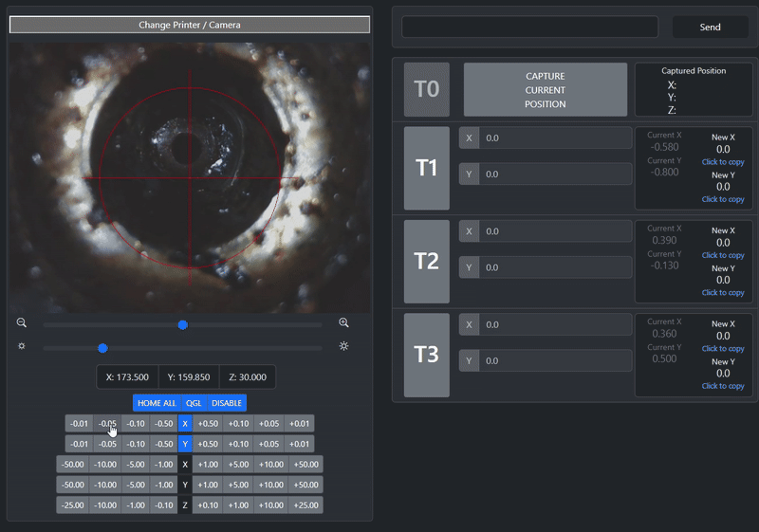Click the dim brightness sun icon

[22, 346]
